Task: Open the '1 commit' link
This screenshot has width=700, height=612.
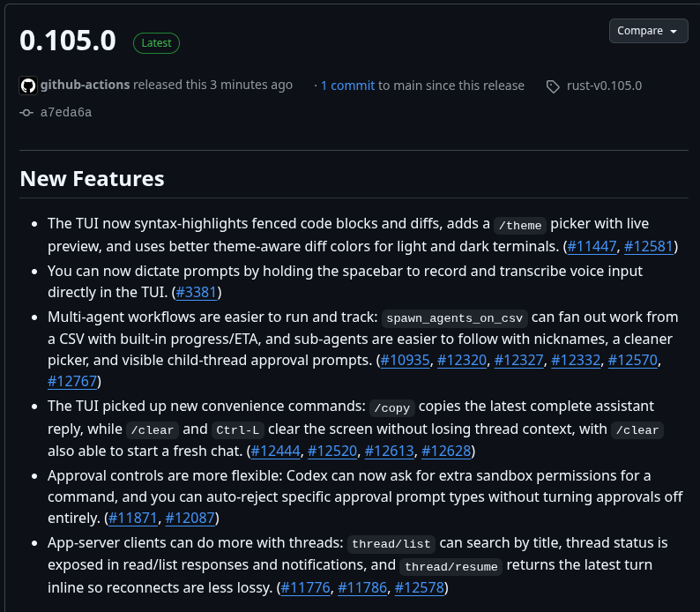Action: coord(347,86)
